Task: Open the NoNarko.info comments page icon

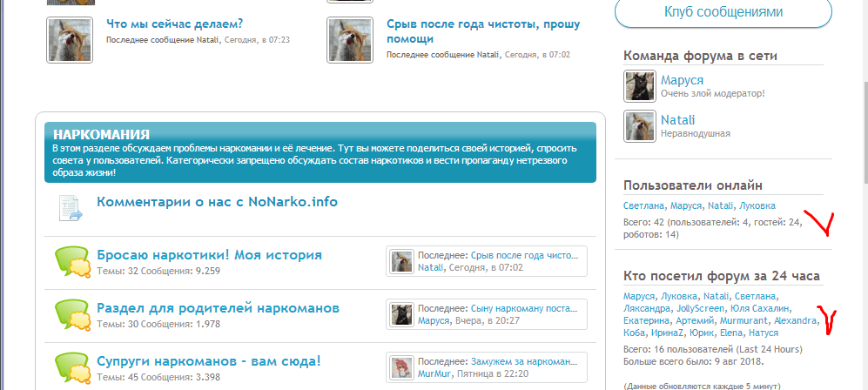Action: [70, 209]
